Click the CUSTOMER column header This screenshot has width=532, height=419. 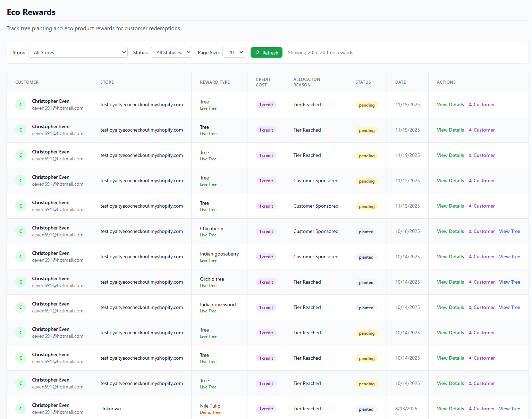[27, 82]
